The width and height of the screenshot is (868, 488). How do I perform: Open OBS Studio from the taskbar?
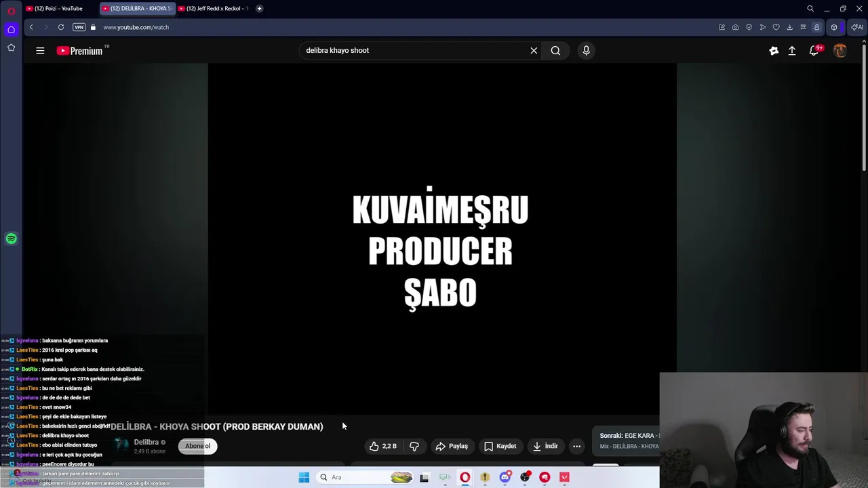524,477
